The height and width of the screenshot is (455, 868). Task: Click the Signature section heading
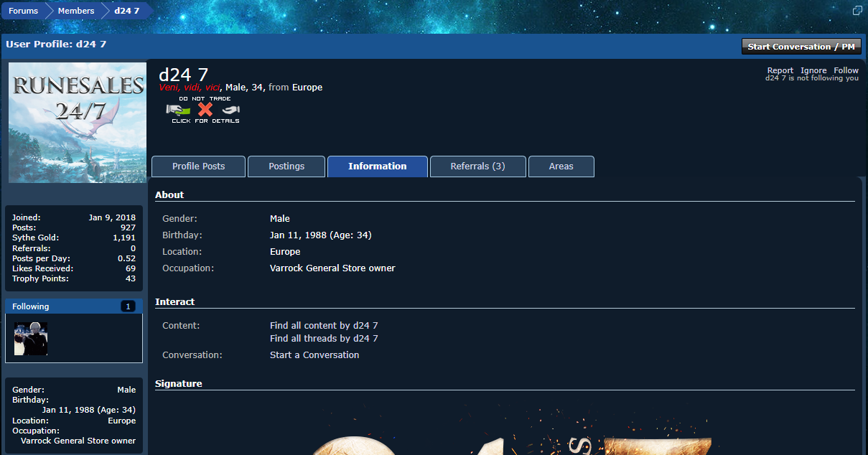pos(179,384)
